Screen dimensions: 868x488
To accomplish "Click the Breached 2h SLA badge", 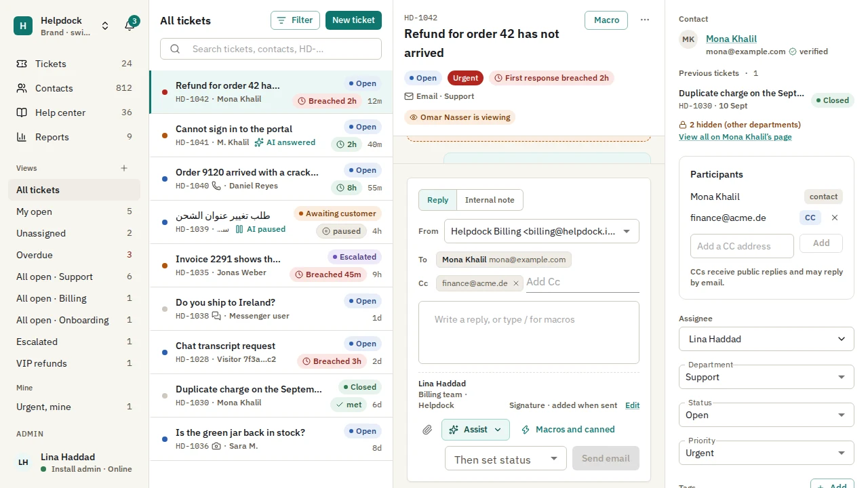I will pos(328,101).
